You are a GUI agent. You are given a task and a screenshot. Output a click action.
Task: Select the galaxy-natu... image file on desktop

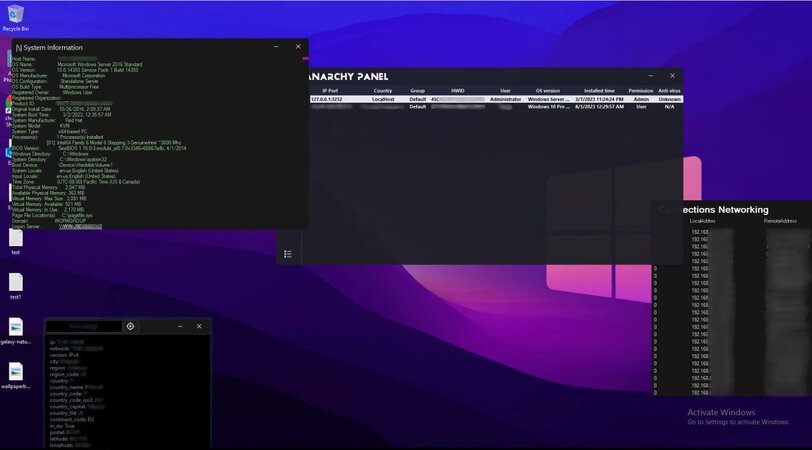(x=16, y=331)
